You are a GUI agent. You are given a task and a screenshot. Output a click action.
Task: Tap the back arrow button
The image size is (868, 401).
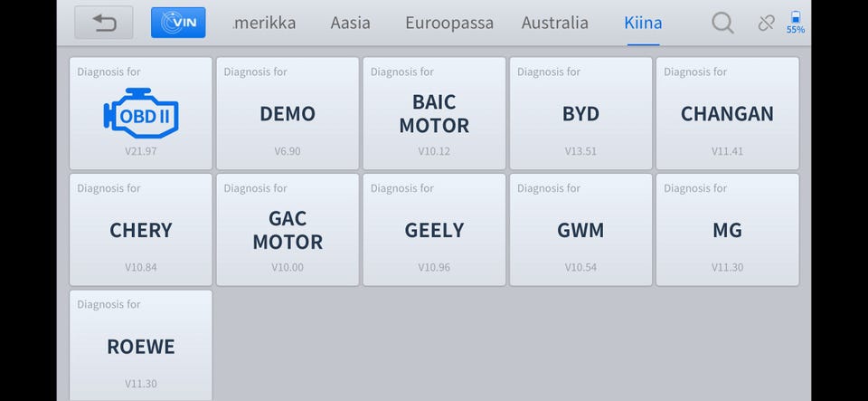(x=104, y=23)
